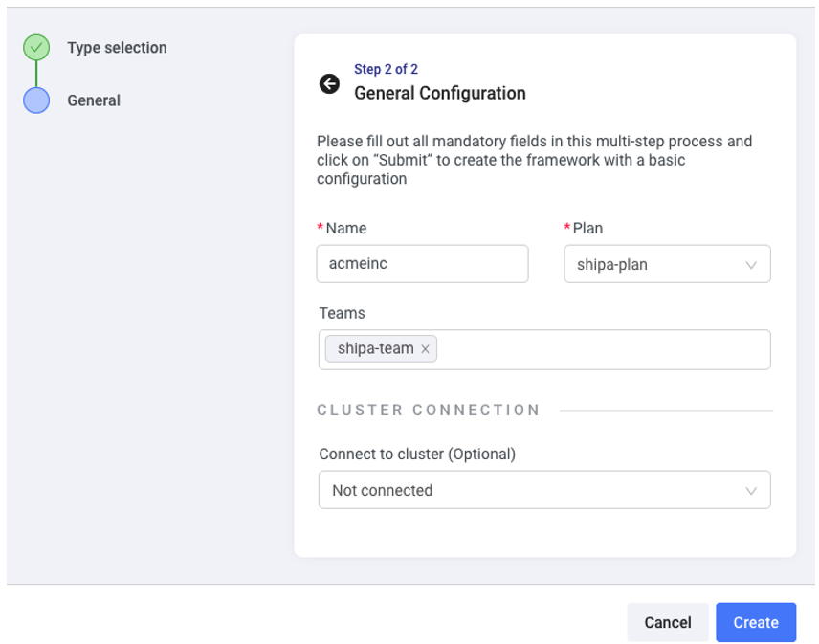819x644 pixels.
Task: Remove the shipa-team tag with its x
Action: click(425, 349)
